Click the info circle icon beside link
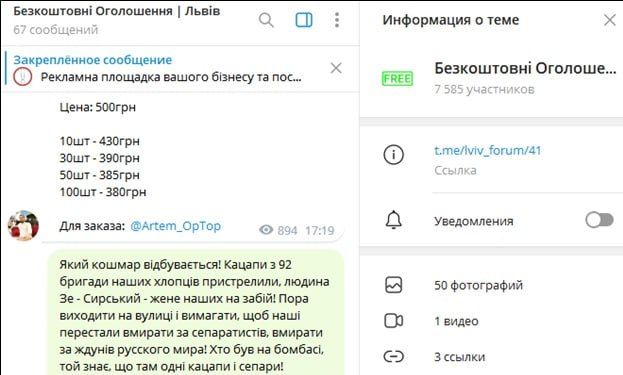The width and height of the screenshot is (623, 375). pyautogui.click(x=393, y=155)
